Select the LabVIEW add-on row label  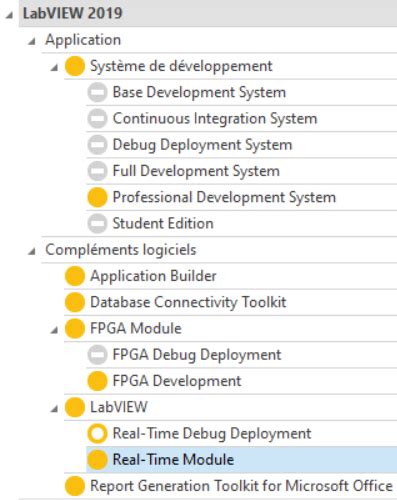(x=119, y=407)
